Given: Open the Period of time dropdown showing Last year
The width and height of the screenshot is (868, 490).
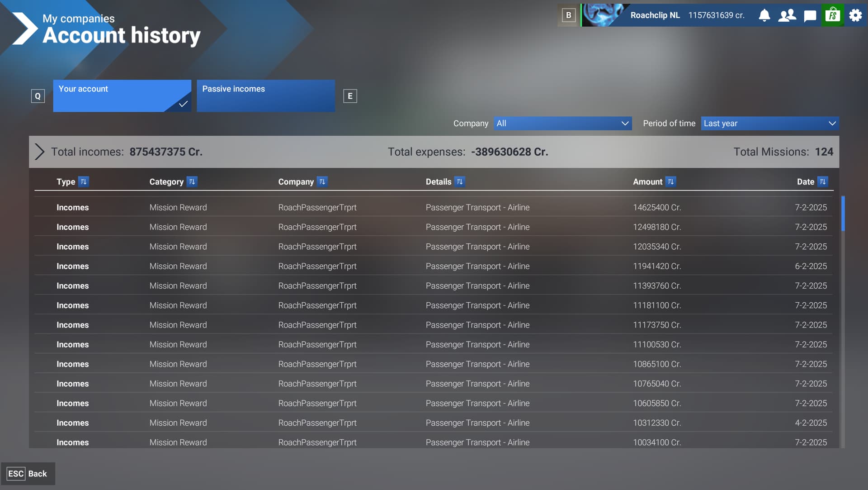Looking at the screenshot, I should click(x=769, y=123).
